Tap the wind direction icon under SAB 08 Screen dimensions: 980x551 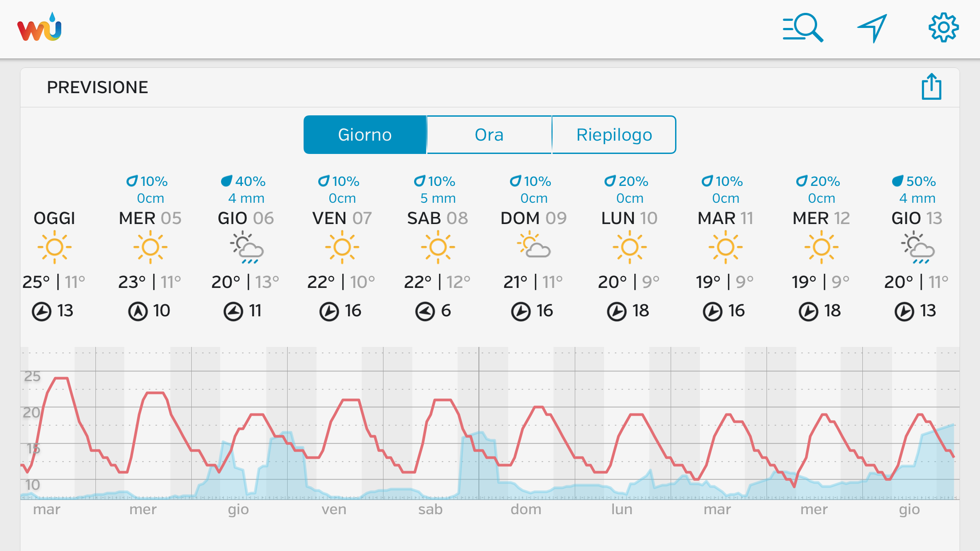point(425,311)
